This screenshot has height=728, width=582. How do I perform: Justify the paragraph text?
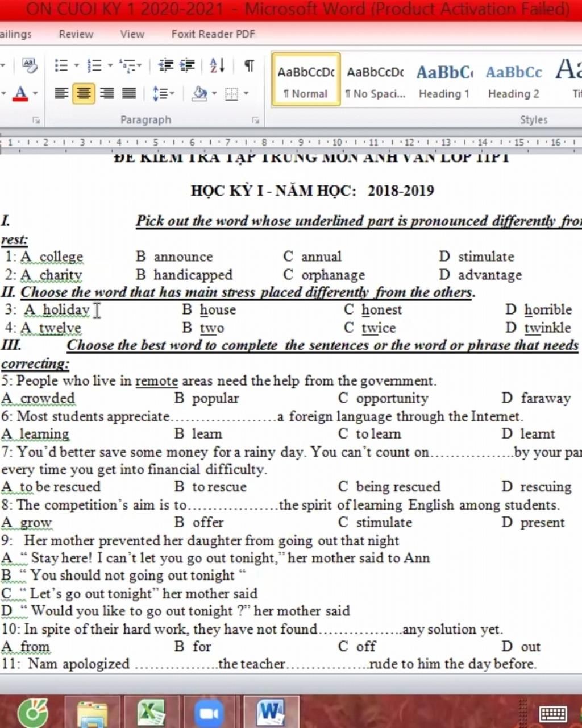pyautogui.click(x=129, y=93)
